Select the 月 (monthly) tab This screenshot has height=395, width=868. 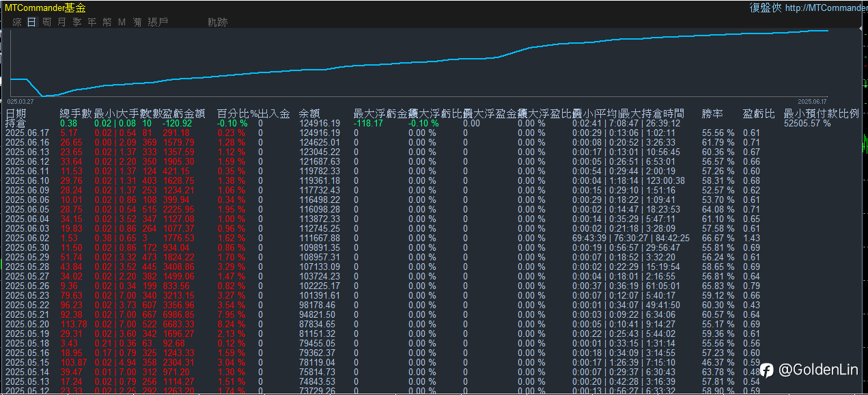pos(61,22)
